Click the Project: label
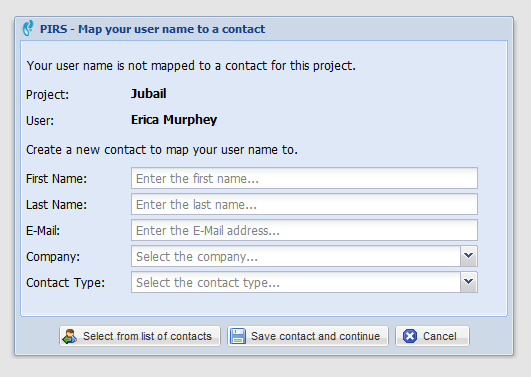Screen dimensions: 531x377 [x=47, y=95]
